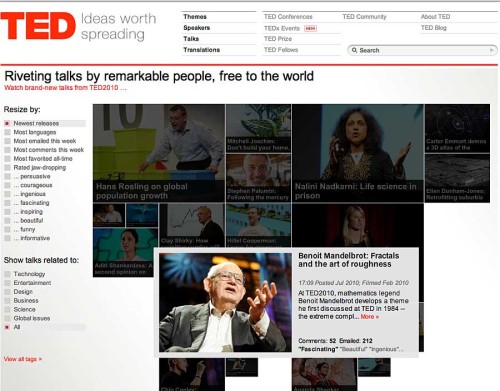Open the Talks menu item
This screenshot has width=500, height=391.
point(191,39)
